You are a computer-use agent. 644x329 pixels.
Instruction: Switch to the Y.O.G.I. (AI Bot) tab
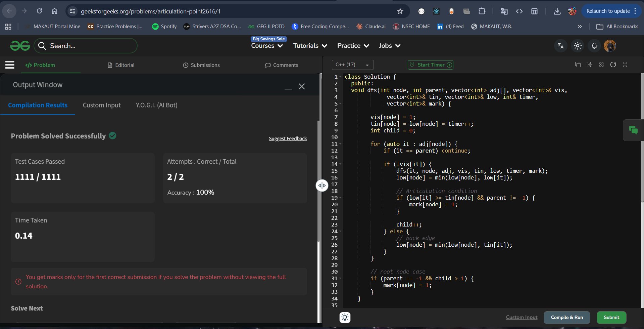click(156, 105)
